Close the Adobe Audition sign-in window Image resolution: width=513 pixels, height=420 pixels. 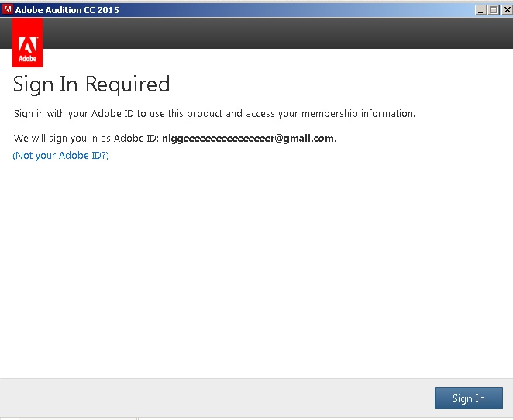click(507, 10)
